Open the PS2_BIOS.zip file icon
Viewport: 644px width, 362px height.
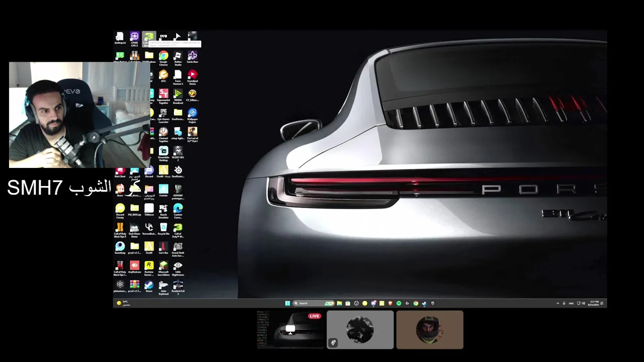click(x=134, y=210)
